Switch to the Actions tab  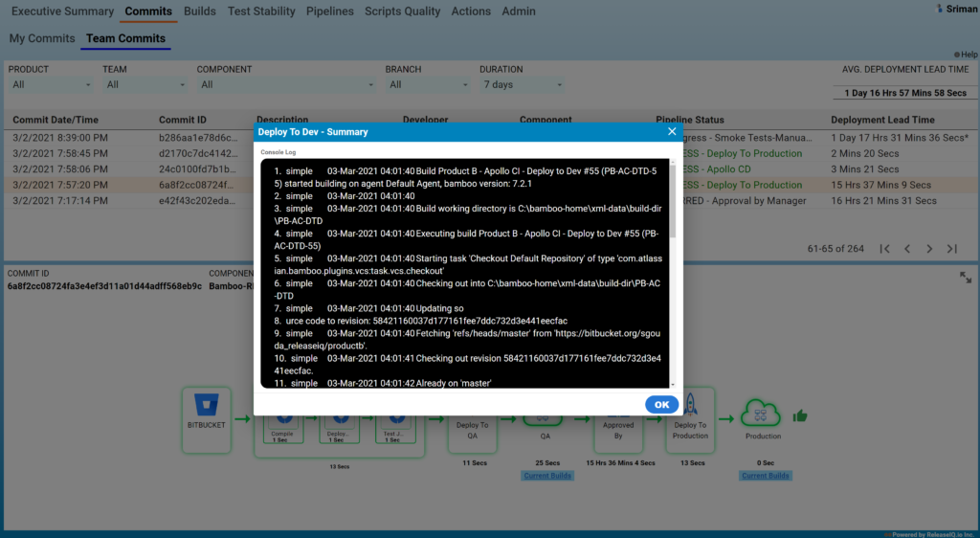pyautogui.click(x=471, y=11)
